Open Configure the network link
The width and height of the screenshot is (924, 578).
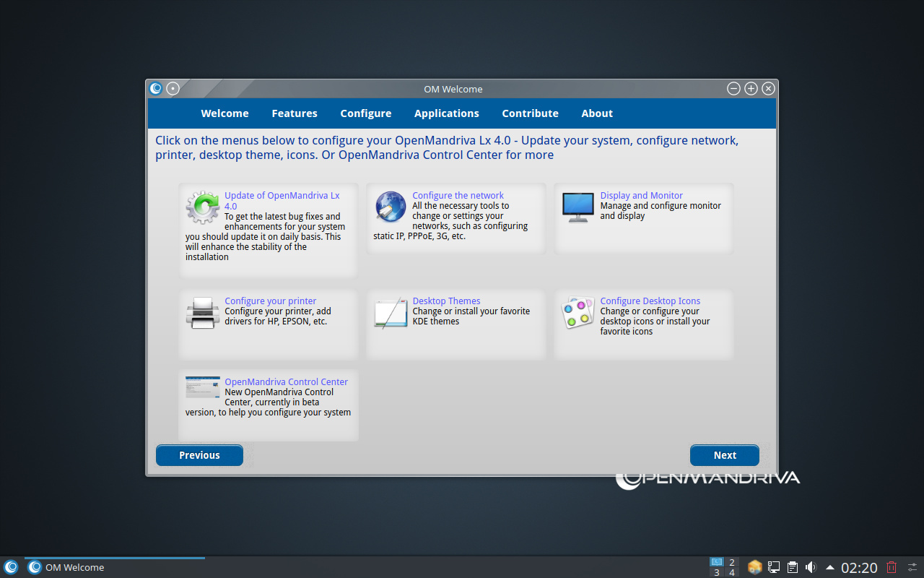(x=458, y=196)
